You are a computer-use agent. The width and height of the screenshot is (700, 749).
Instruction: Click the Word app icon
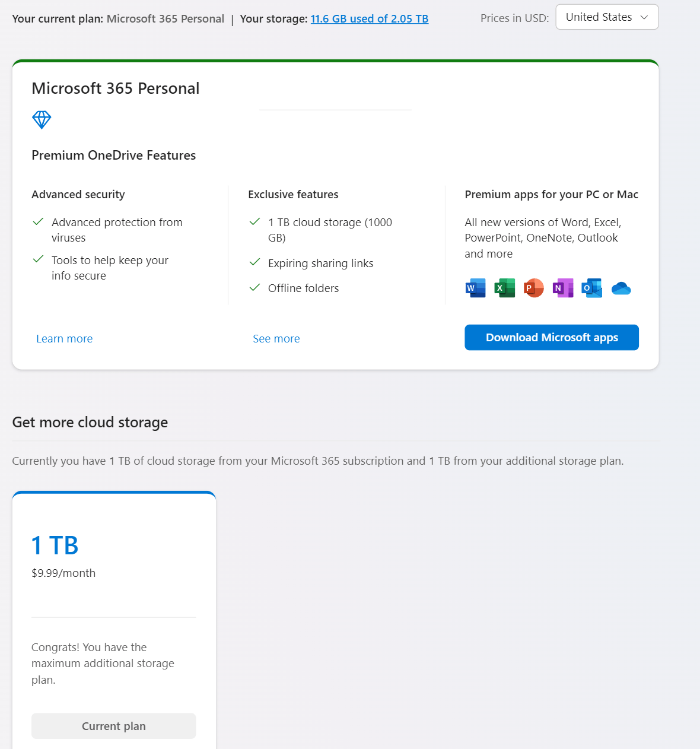pos(475,288)
